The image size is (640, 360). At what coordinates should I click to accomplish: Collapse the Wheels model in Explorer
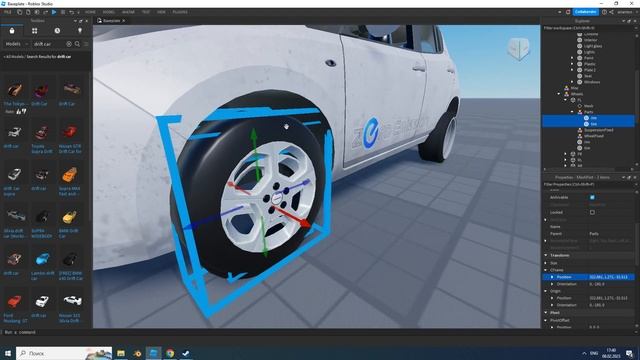coord(559,94)
